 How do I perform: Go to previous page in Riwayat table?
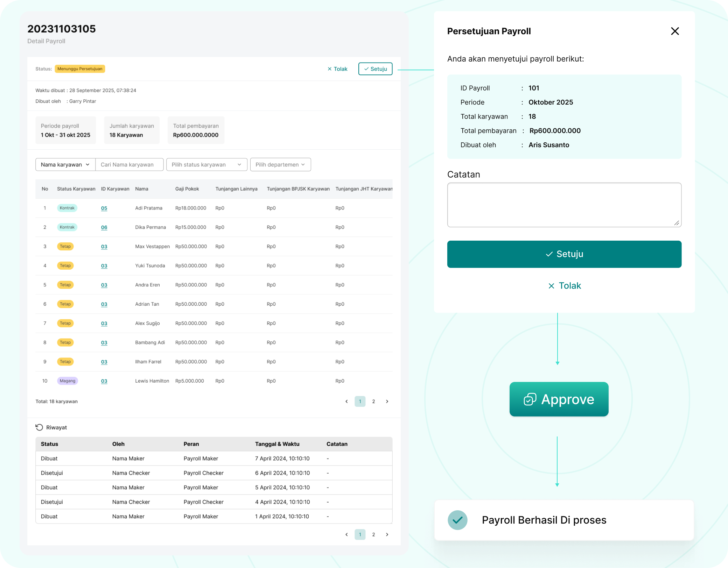(x=346, y=534)
